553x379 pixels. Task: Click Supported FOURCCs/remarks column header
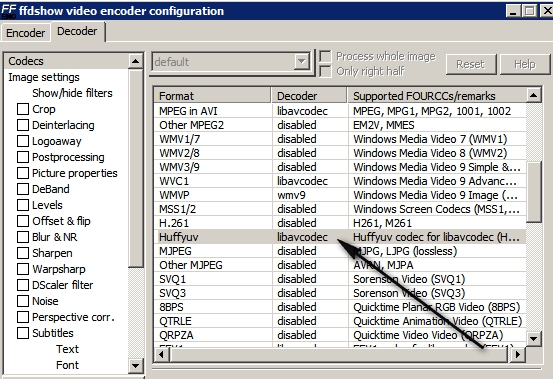437,96
